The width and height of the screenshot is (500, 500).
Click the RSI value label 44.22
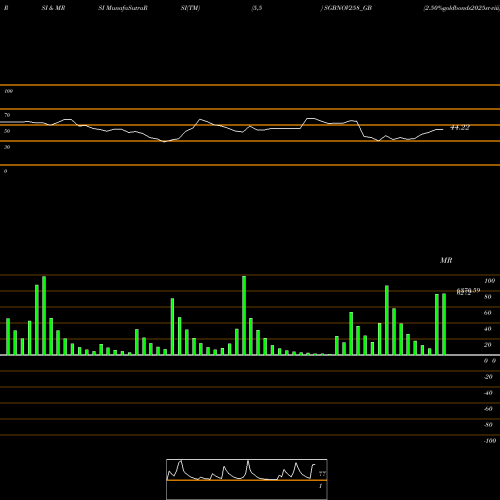coord(460,128)
